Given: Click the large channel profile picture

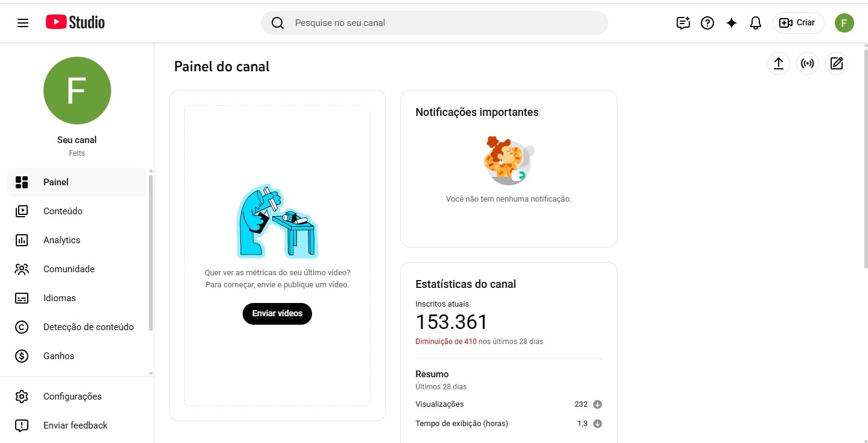Looking at the screenshot, I should point(77,91).
